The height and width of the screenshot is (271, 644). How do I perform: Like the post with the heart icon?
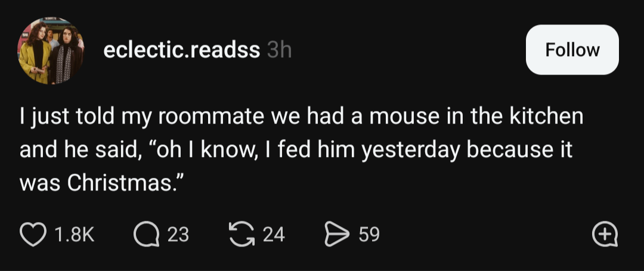[x=33, y=234]
